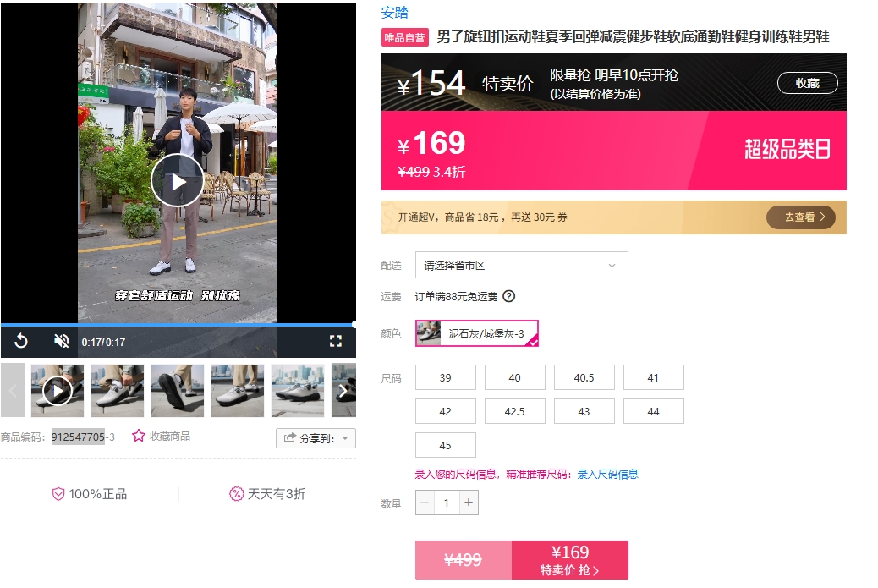
Task: Choose size 40.5
Action: coord(584,377)
